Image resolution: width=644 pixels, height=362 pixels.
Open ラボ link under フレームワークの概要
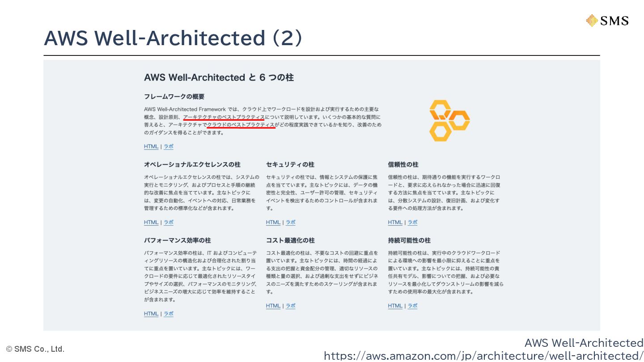coord(169,147)
